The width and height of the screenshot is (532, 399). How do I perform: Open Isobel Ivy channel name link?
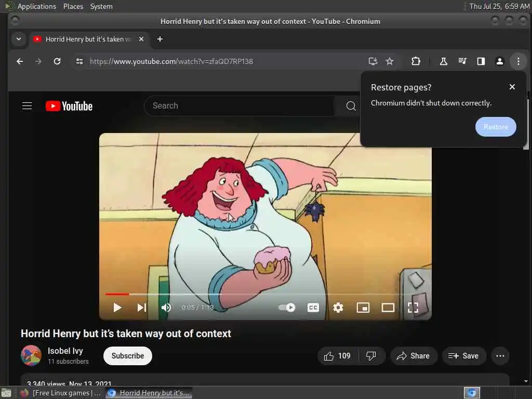pyautogui.click(x=65, y=351)
